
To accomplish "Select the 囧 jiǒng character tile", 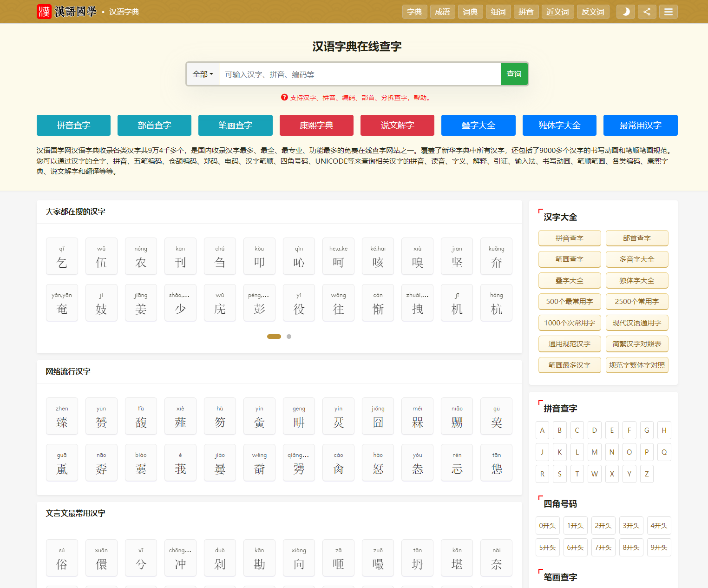I will tap(378, 416).
